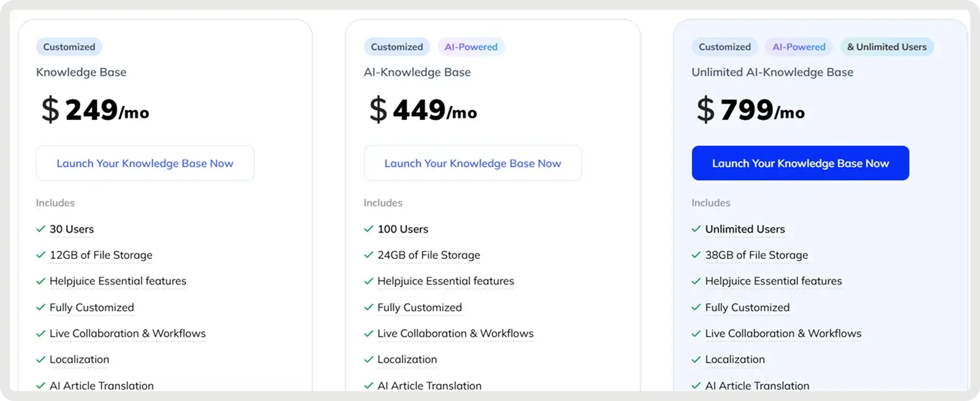Click checkmark icon beside 100 Users

[369, 229]
